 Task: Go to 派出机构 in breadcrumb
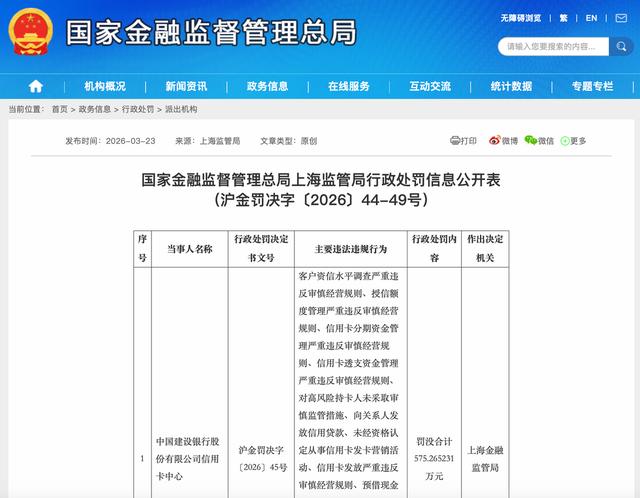point(181,109)
